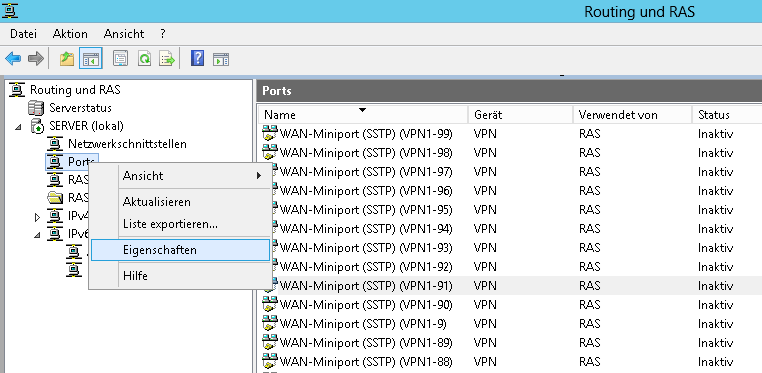Click the SERVER (lokal) server icon
The height and width of the screenshot is (373, 762).
pyautogui.click(x=37, y=126)
